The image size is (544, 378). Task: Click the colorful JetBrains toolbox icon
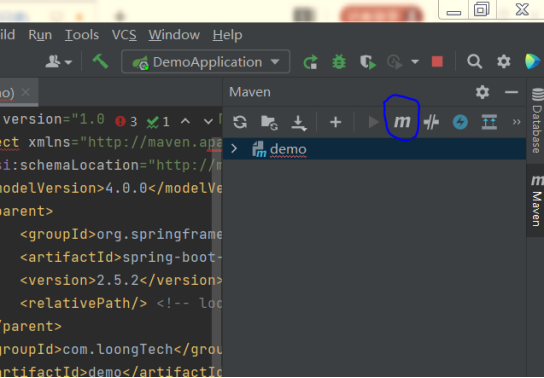click(533, 62)
